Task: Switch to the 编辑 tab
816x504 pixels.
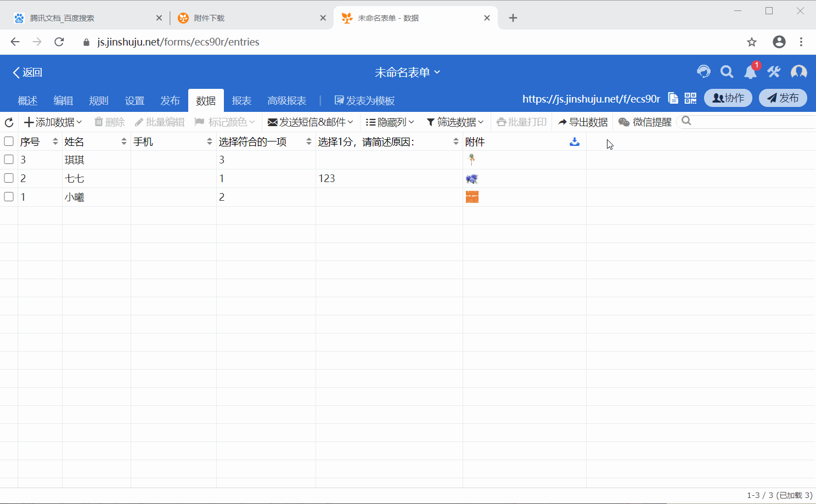Action: point(63,101)
